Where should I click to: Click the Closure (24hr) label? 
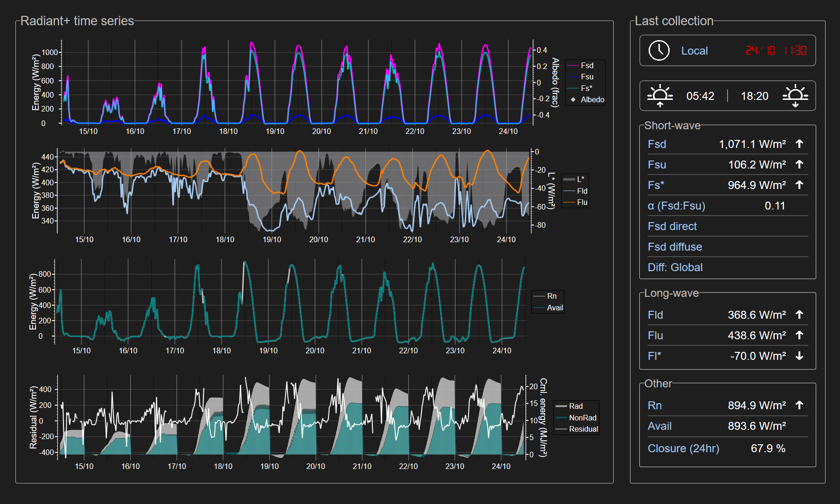(x=683, y=448)
